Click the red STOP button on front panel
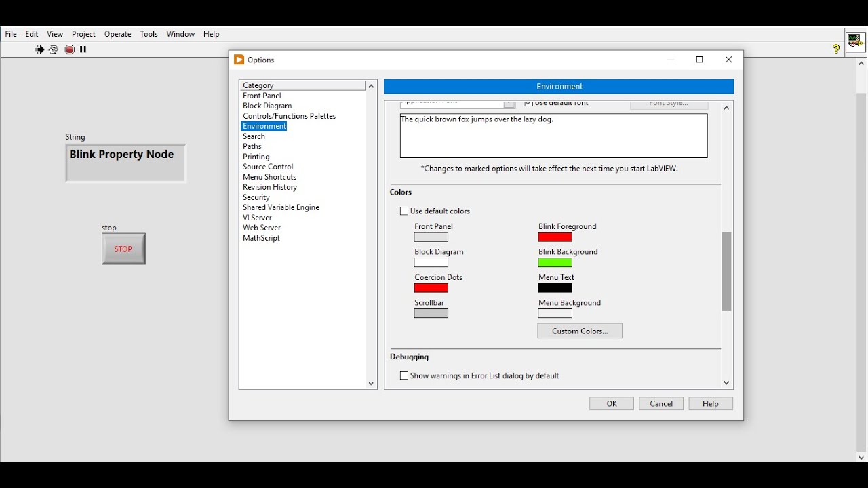The height and width of the screenshot is (488, 868). 123,249
